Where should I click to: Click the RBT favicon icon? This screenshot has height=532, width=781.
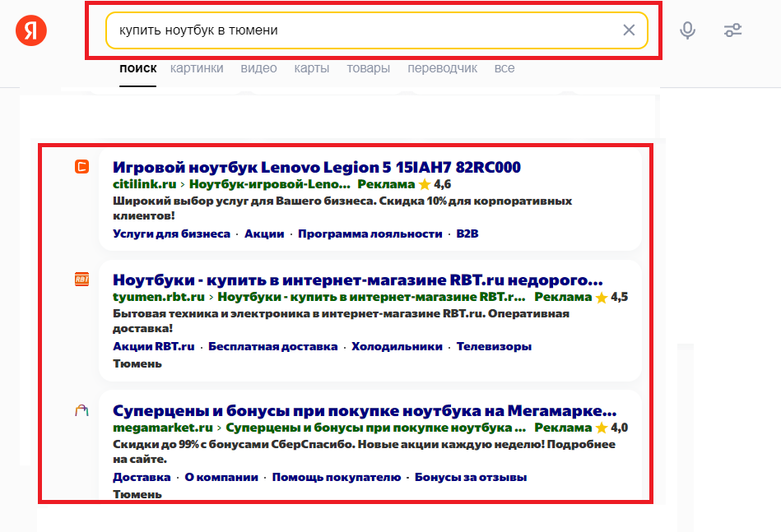81,280
